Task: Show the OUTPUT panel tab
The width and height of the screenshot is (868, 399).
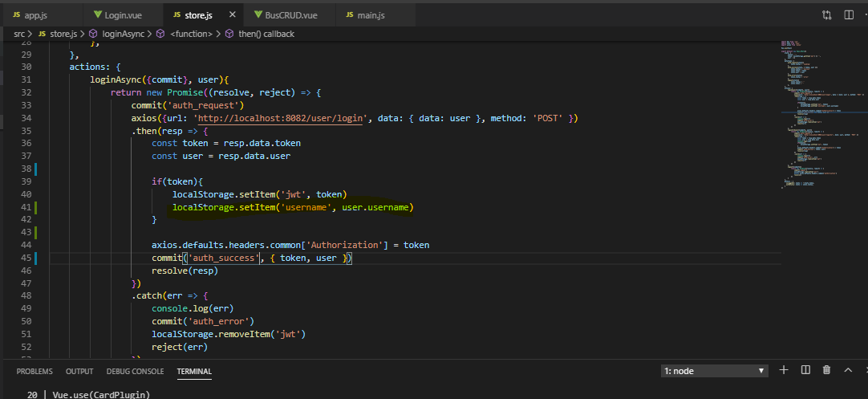Action: (79, 371)
